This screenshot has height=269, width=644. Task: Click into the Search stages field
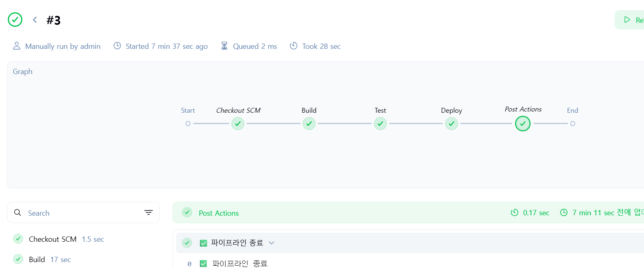pyautogui.click(x=83, y=212)
